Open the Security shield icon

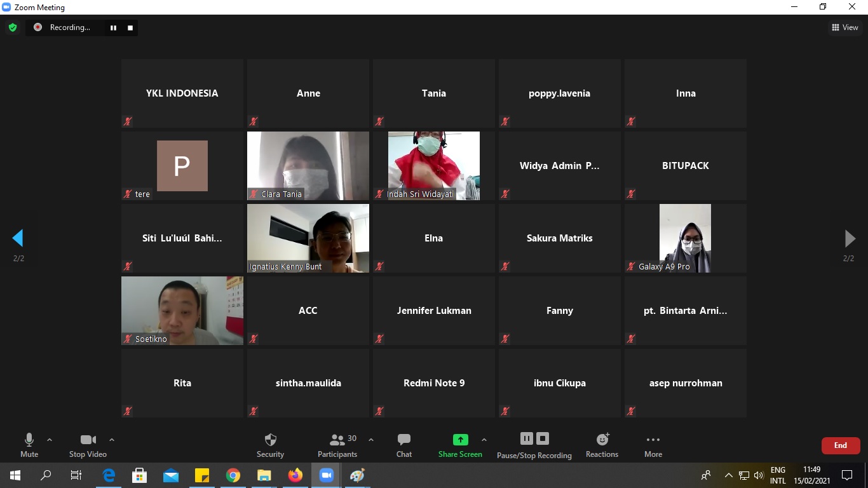coord(270,440)
